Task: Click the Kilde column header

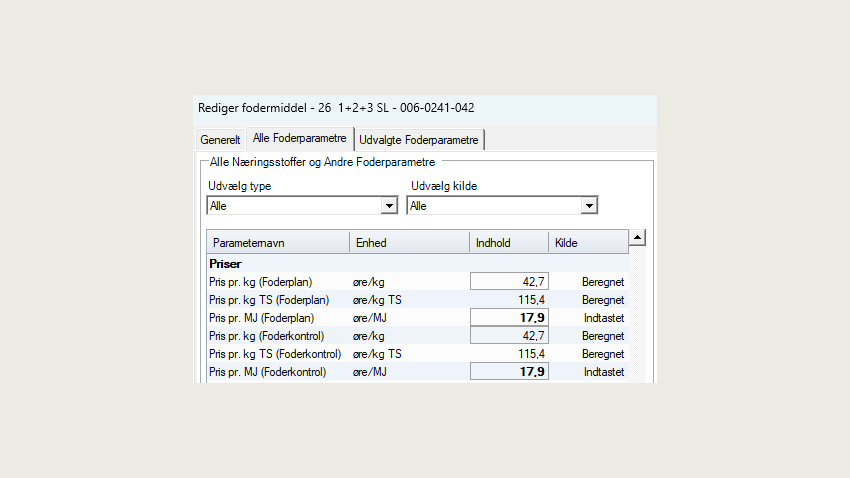Action: [589, 243]
